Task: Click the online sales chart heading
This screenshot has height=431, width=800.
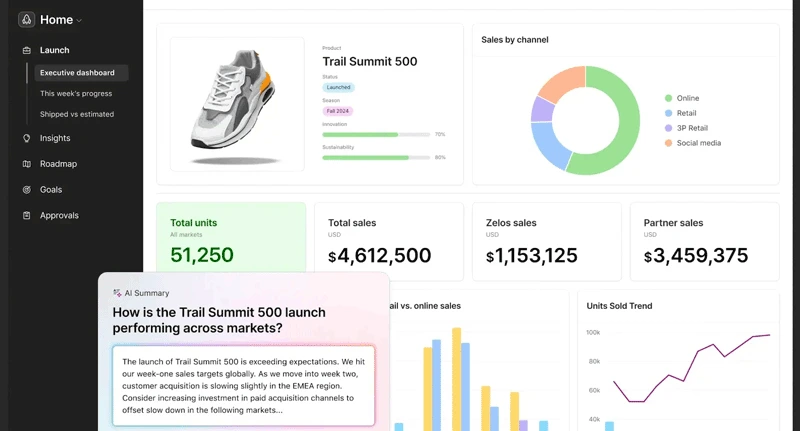Action: (424, 306)
